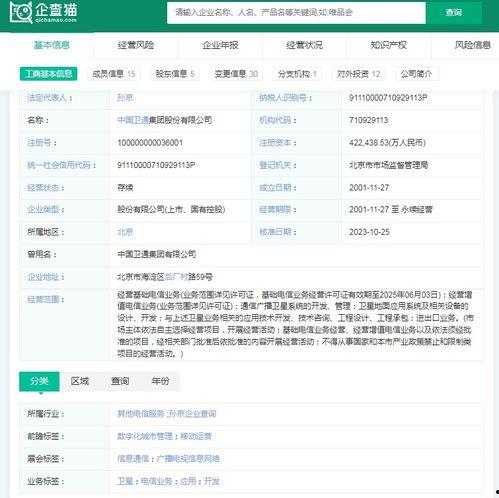Click the 法定代表人 label link
This screenshot has height=498, width=499.
47,98
